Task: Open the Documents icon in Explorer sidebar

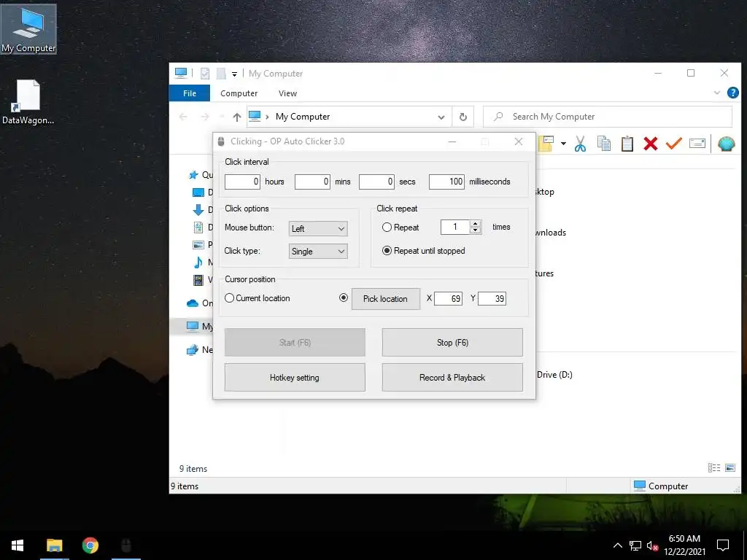Action: click(x=198, y=227)
